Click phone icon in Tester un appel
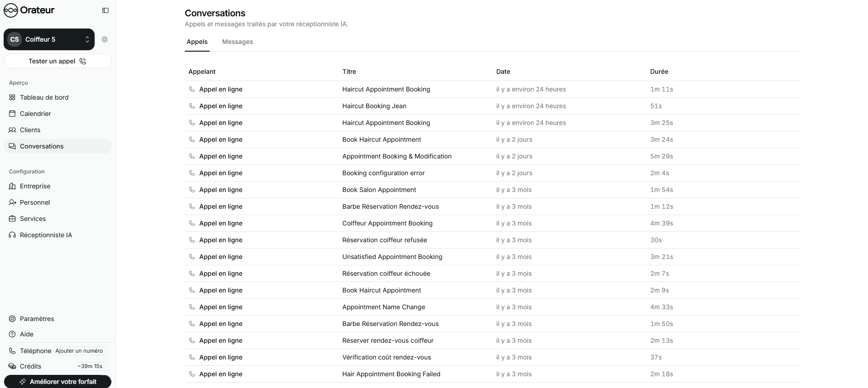The image size is (868, 388). [x=83, y=61]
